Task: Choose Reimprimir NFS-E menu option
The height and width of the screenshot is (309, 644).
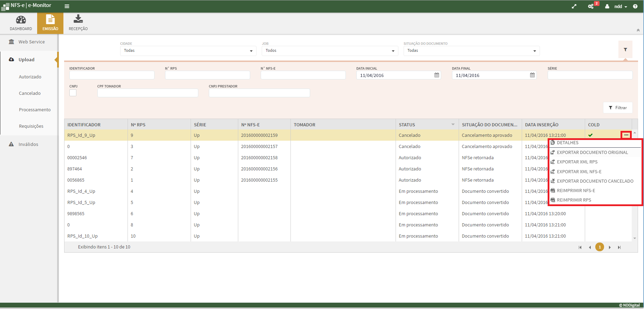Action: click(576, 191)
